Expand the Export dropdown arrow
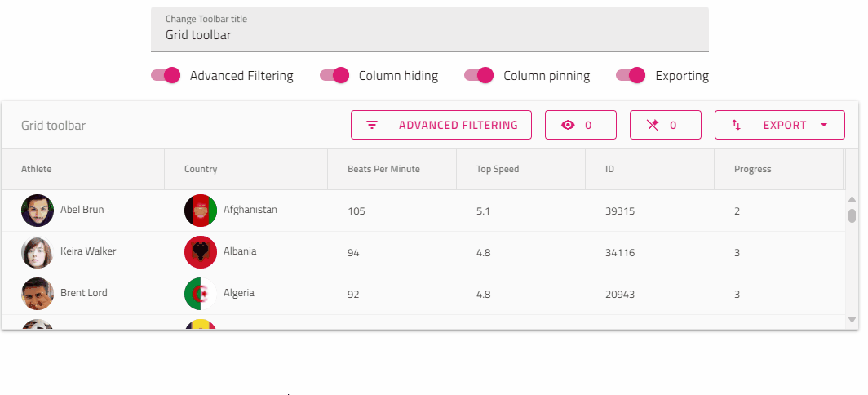Viewport: 868px width, 395px height. coord(823,125)
